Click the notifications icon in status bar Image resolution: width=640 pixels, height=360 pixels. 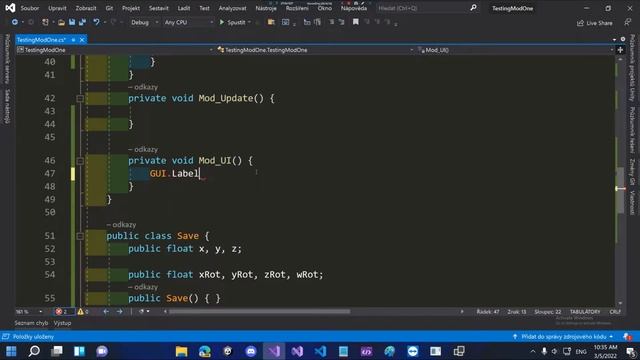tap(627, 337)
